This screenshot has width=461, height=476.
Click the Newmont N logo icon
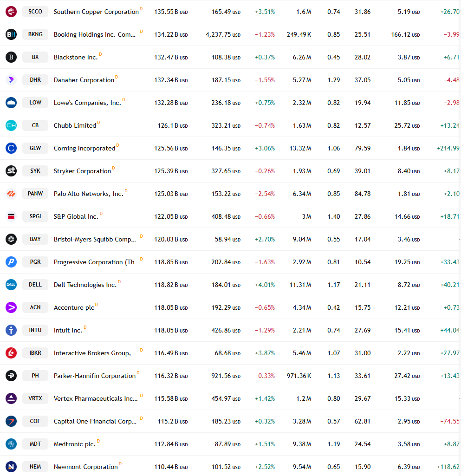[x=11, y=467]
